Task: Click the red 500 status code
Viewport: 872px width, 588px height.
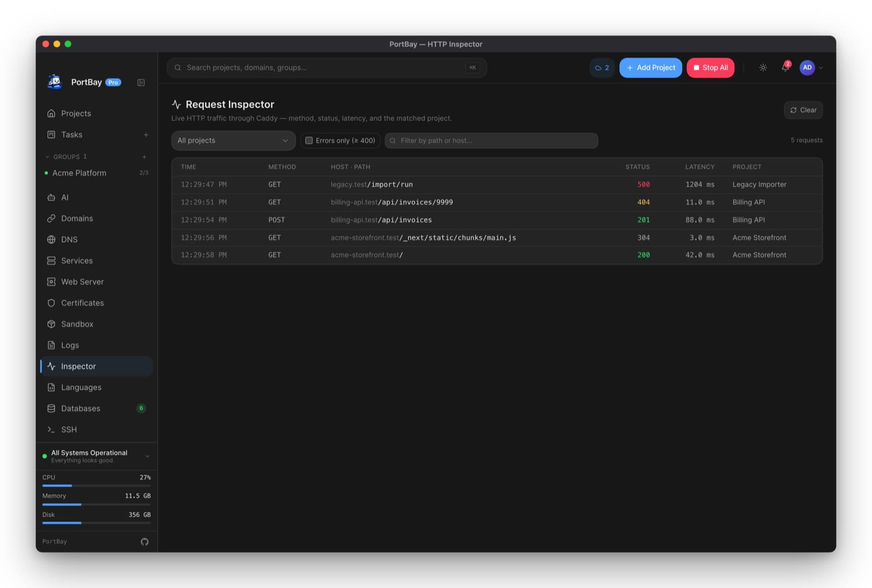Action: tap(644, 185)
